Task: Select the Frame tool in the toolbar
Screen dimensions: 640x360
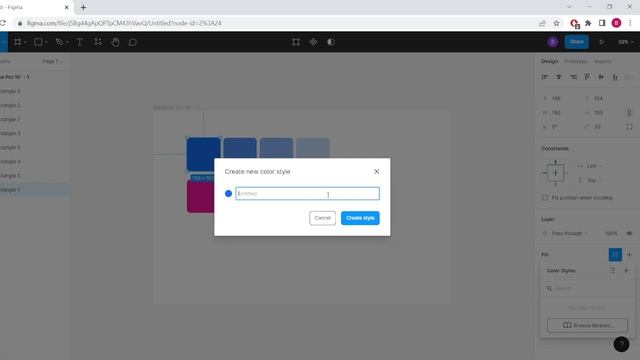Action: coord(18,42)
